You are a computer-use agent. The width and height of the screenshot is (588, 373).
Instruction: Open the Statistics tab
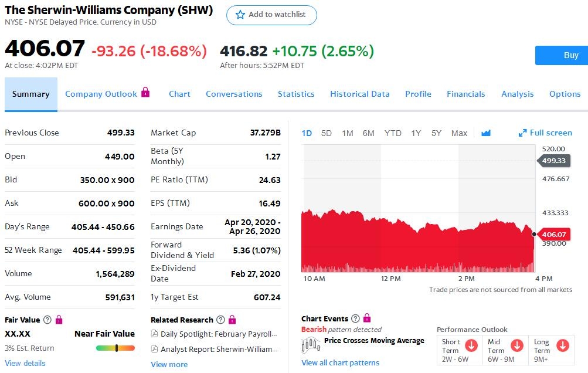tap(296, 94)
